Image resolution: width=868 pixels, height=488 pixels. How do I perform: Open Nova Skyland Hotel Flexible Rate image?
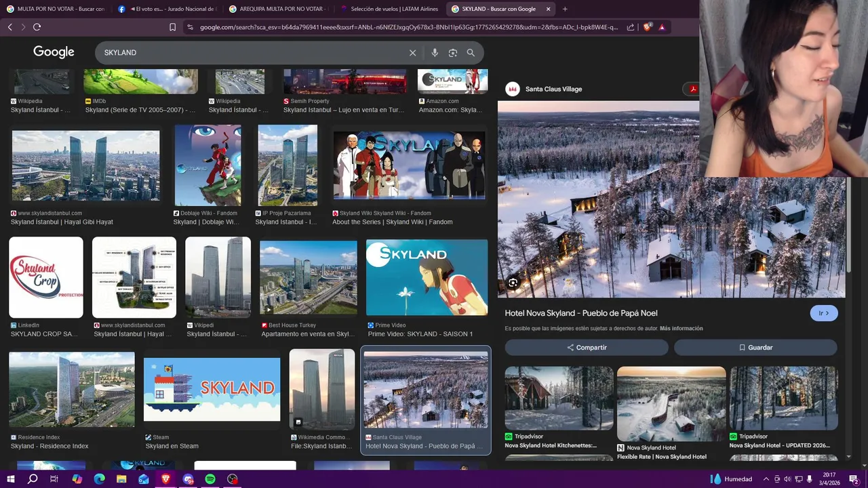coord(671,403)
